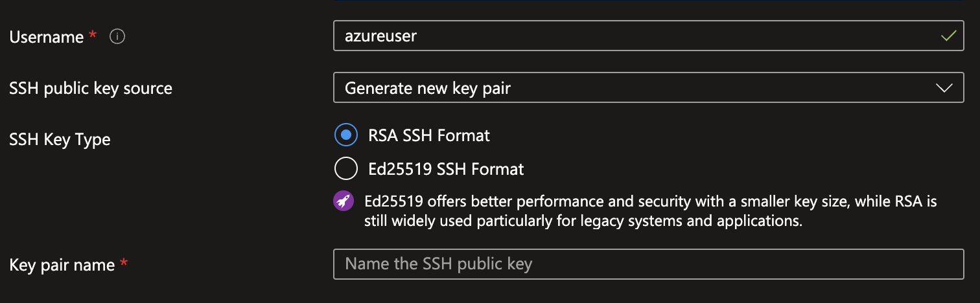Choose the Ed25519 SSH Format radio button
980x303 pixels.
click(346, 169)
